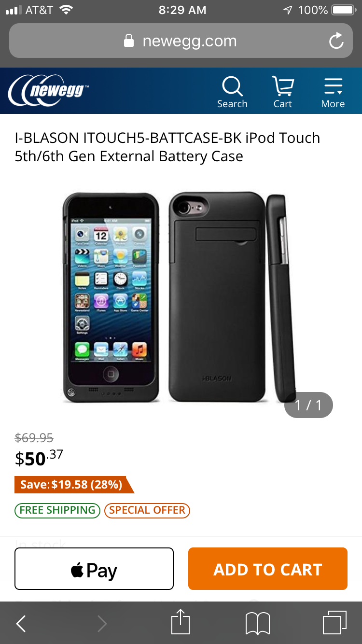The width and height of the screenshot is (362, 644).
Task: Buy with Apple Pay button
Action: click(x=94, y=569)
